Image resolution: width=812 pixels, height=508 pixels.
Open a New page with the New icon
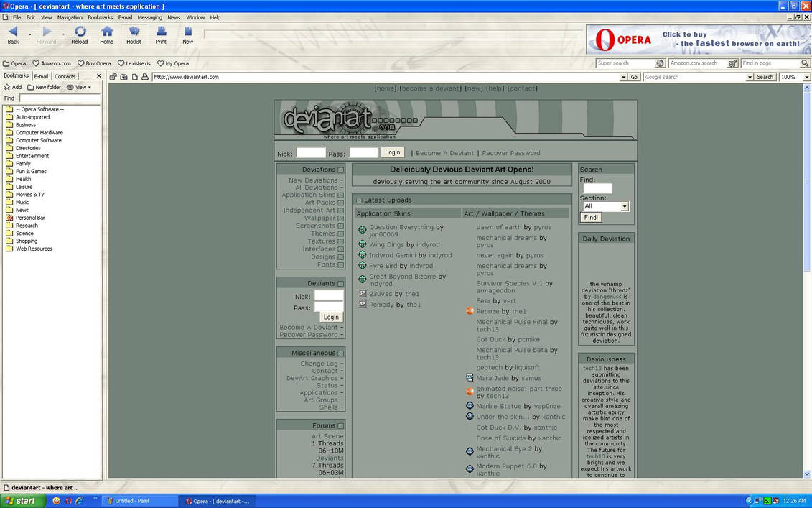[x=188, y=34]
